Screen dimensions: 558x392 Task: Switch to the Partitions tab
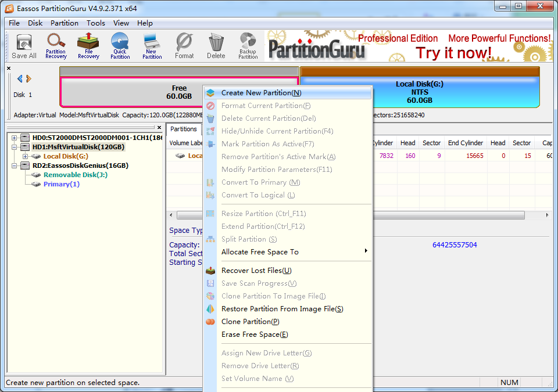pyautogui.click(x=183, y=129)
